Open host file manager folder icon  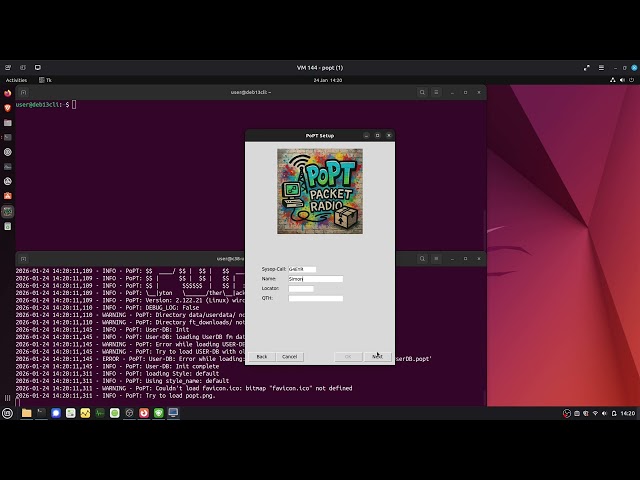tap(27, 413)
